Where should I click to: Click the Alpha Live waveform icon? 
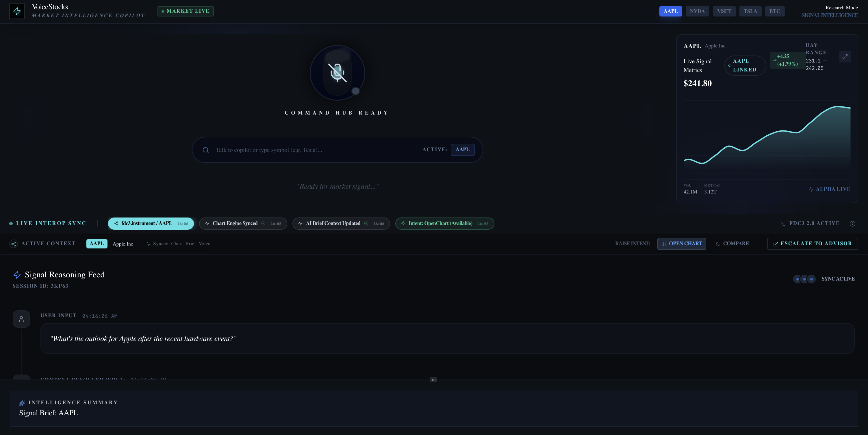click(811, 189)
